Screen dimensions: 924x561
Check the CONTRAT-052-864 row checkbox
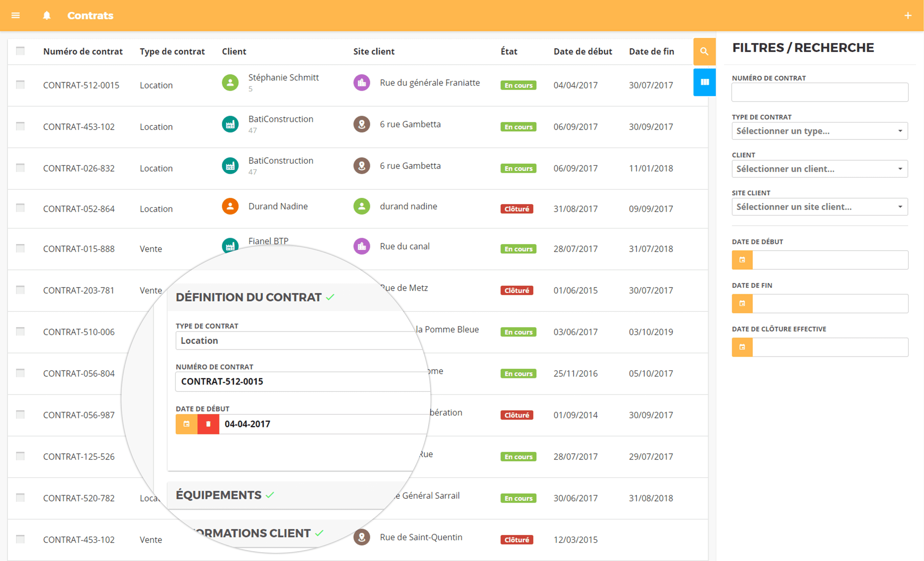tap(20, 208)
